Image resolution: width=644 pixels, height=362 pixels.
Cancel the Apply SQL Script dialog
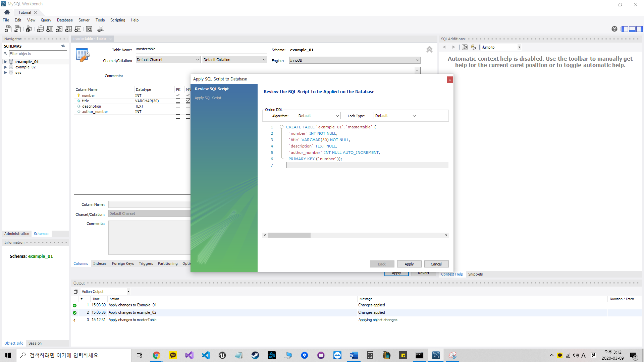(436, 264)
